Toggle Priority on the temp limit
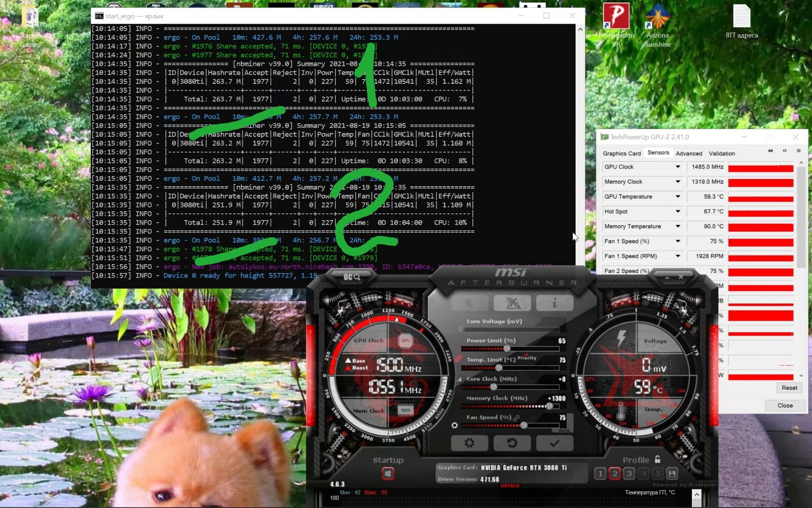 (527, 357)
